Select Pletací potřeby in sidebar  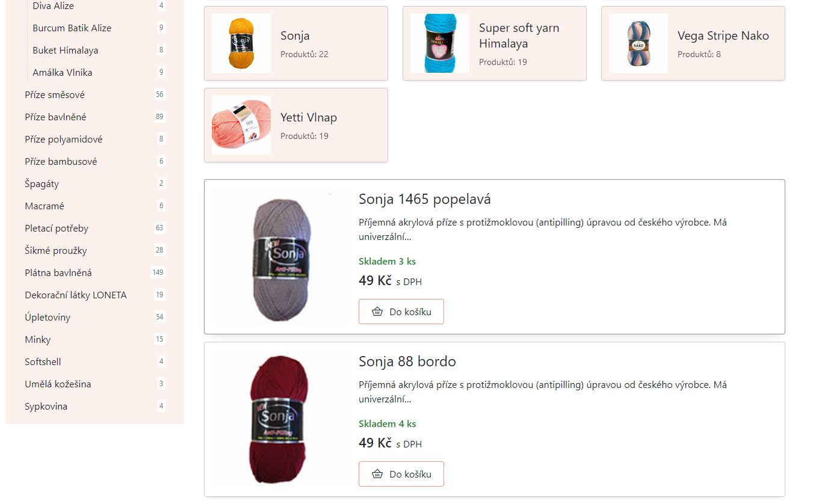tap(57, 228)
